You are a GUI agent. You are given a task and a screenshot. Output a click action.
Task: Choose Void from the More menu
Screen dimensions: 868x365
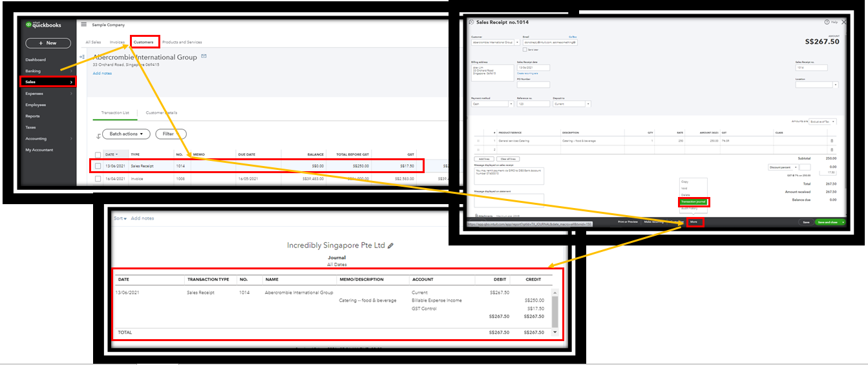[x=684, y=188]
